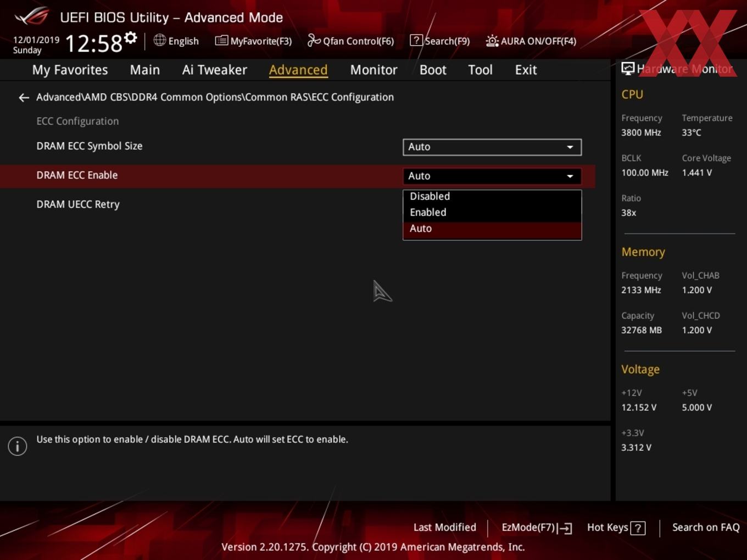Click the +5V 5.000 V reading
The height and width of the screenshot is (560, 747).
696,407
